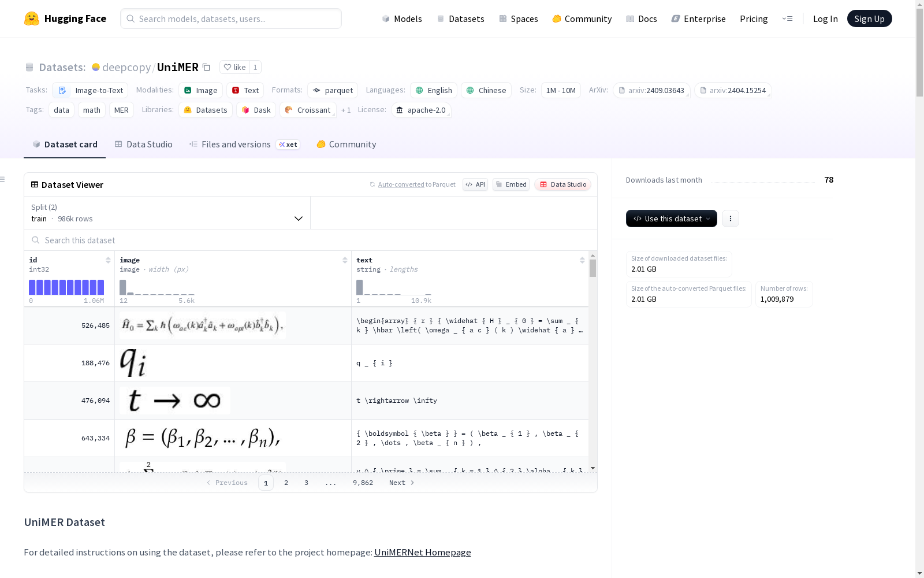Choose the Chinese language tag
The height and width of the screenshot is (578, 924).
click(486, 90)
